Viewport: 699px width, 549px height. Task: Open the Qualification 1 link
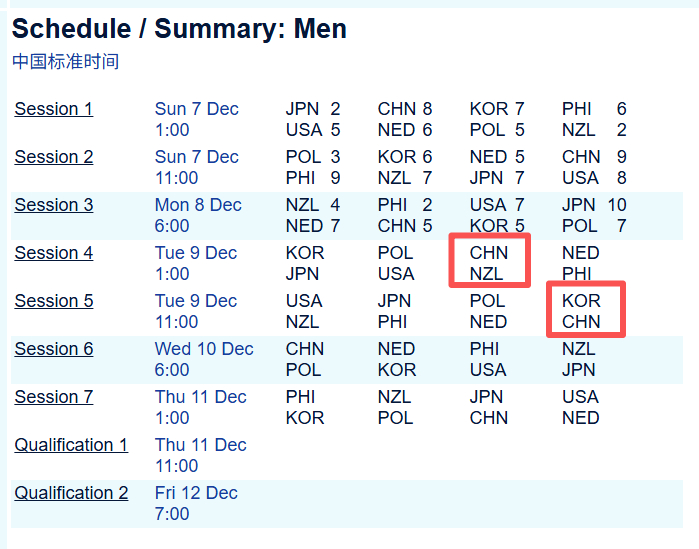tap(71, 445)
